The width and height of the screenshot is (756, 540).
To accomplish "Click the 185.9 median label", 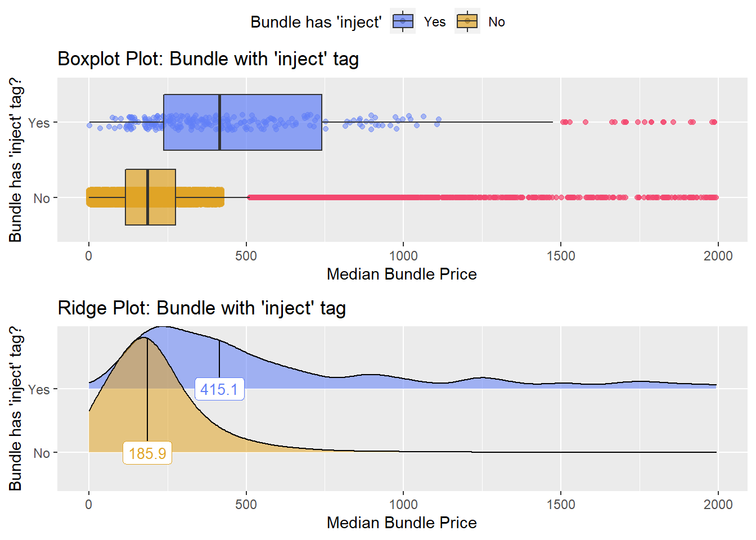I will (147, 453).
